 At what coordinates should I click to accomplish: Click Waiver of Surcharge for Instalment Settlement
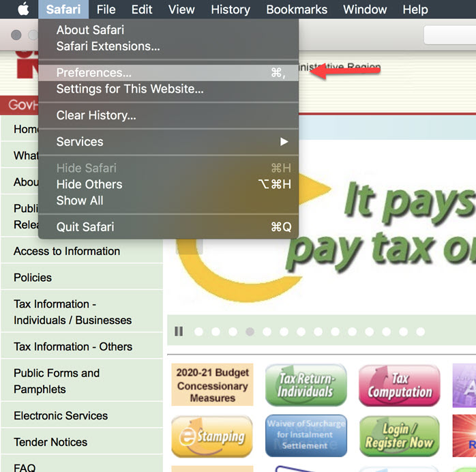pos(306,436)
